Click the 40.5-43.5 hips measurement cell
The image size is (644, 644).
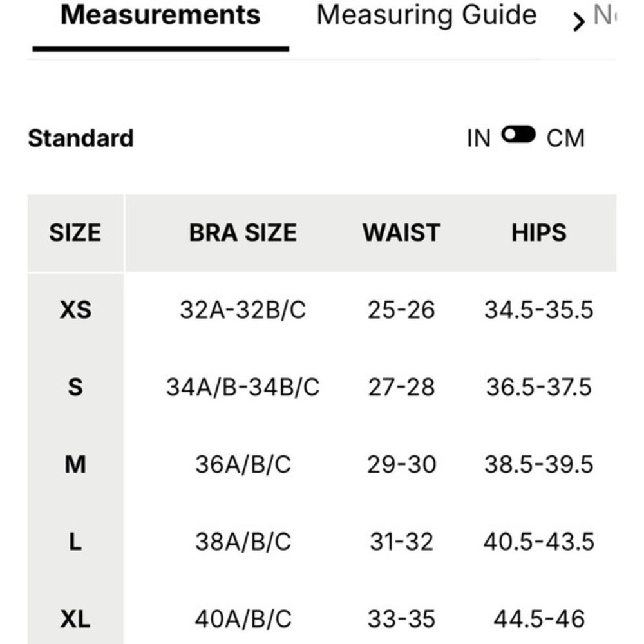[539, 542]
